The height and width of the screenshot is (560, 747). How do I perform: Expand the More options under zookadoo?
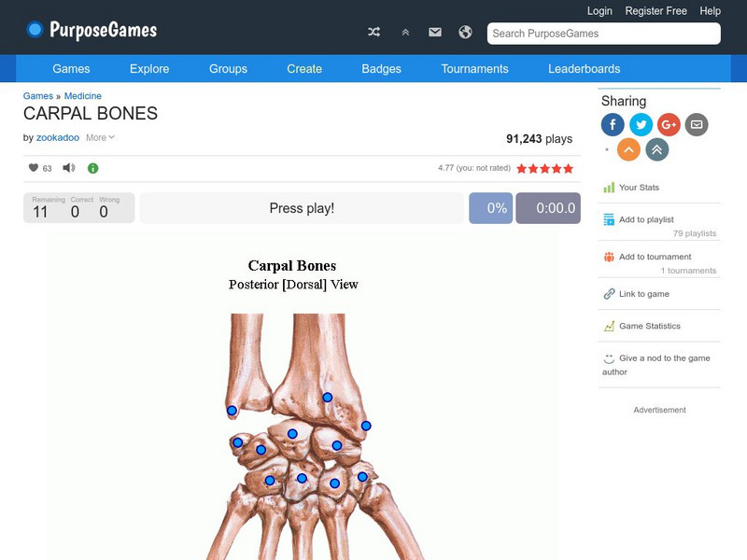pyautogui.click(x=98, y=136)
